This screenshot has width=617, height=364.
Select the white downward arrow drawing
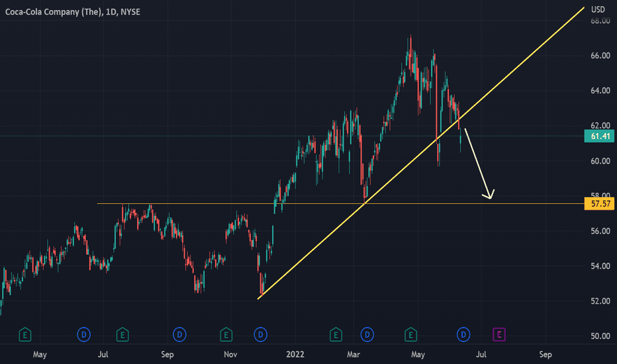coord(478,162)
